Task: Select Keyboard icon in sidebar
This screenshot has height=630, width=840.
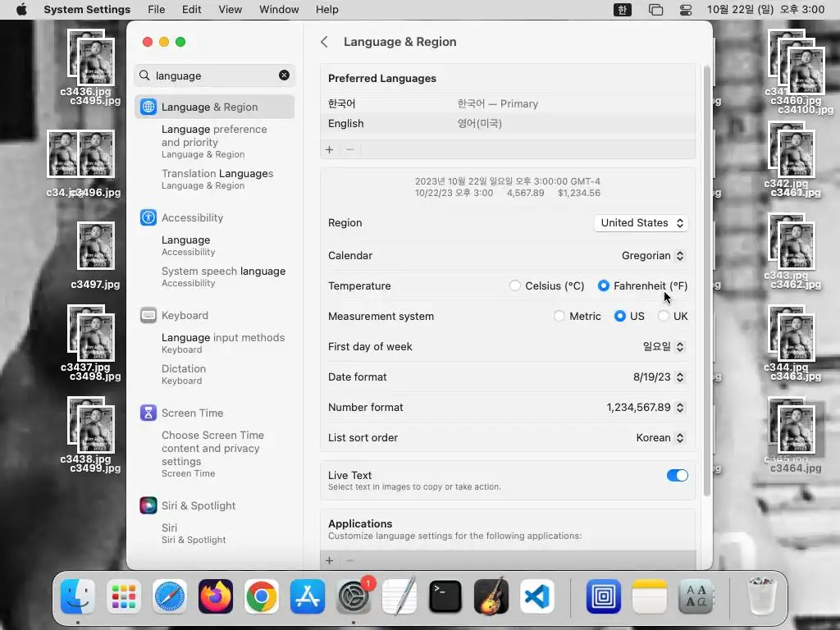Action: point(148,315)
